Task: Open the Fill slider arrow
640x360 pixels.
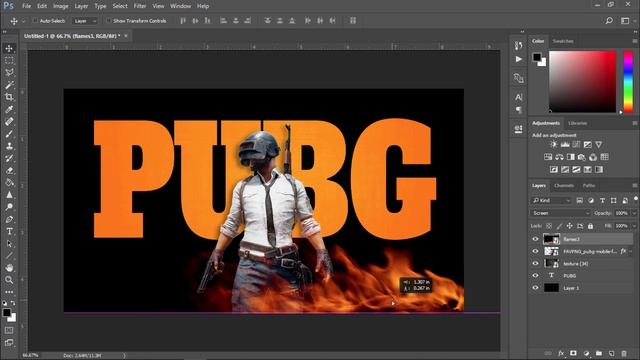Action: pyautogui.click(x=634, y=226)
